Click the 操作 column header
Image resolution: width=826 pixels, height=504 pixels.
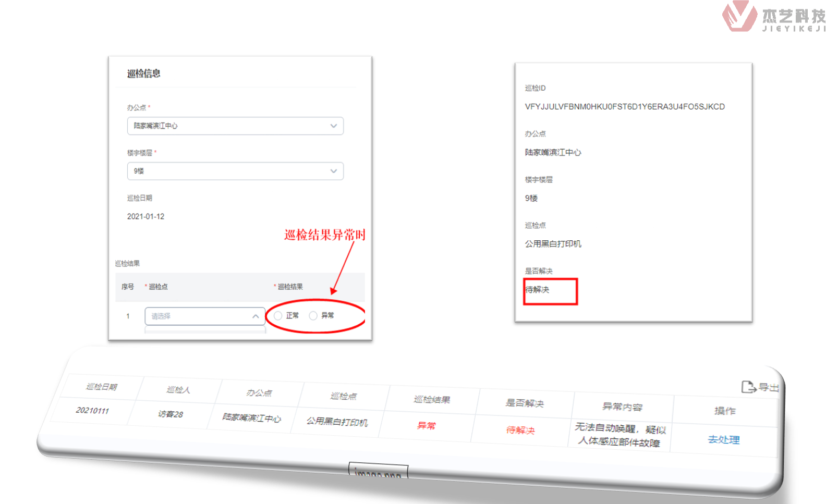(724, 411)
